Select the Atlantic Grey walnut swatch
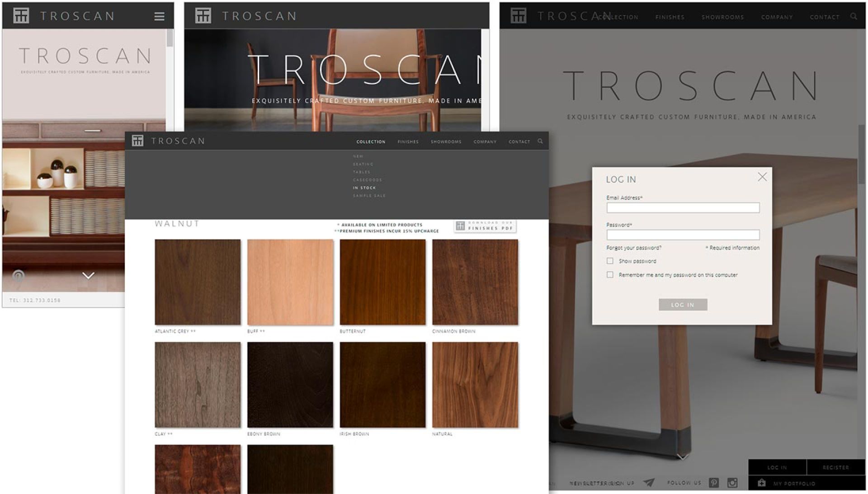Viewport: 868px width, 494px height. pos(198,282)
